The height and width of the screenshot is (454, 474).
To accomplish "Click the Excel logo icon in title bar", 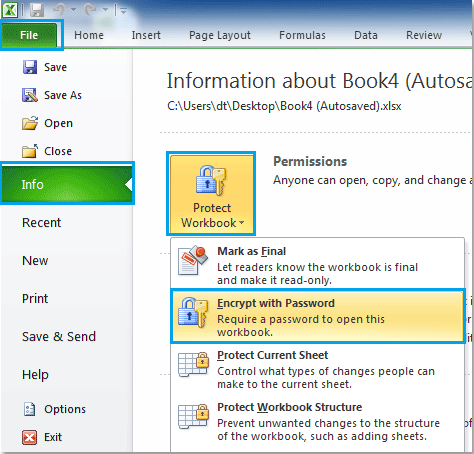I will coord(10,10).
